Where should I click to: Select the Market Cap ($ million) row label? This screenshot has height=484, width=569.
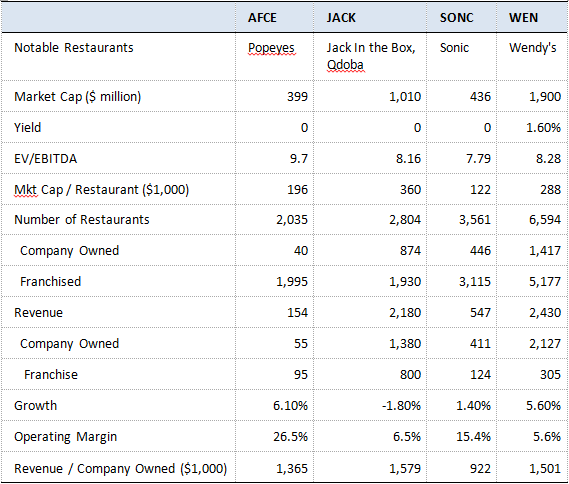pyautogui.click(x=77, y=97)
